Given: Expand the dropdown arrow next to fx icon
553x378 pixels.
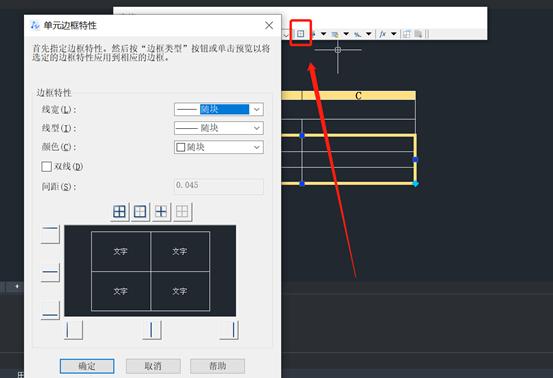Looking at the screenshot, I should 394,34.
